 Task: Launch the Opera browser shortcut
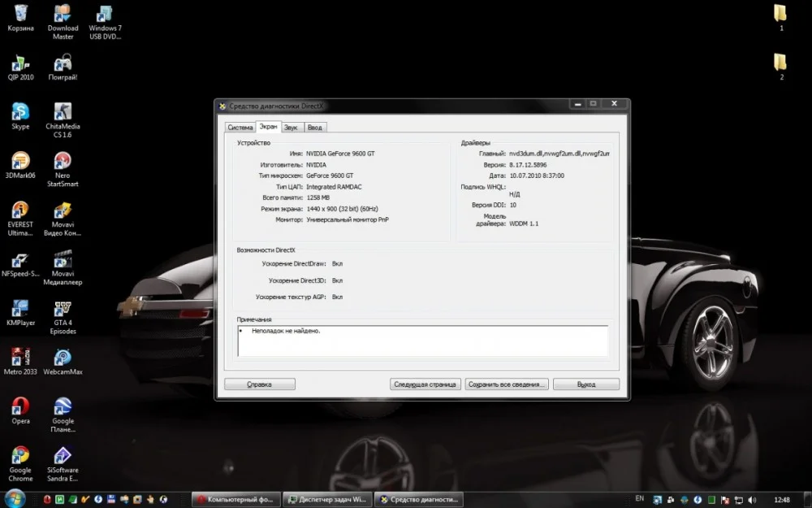coord(20,406)
